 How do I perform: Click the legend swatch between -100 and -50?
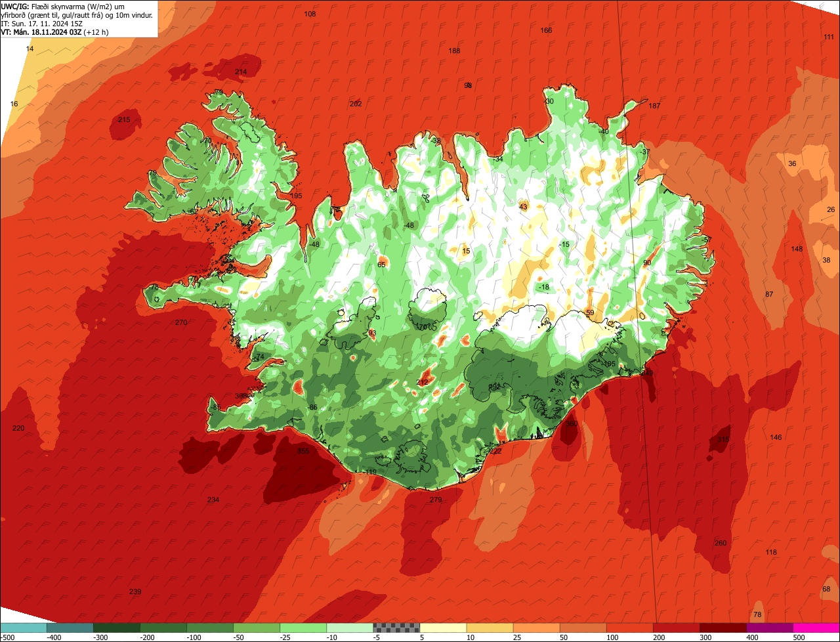tap(210, 628)
